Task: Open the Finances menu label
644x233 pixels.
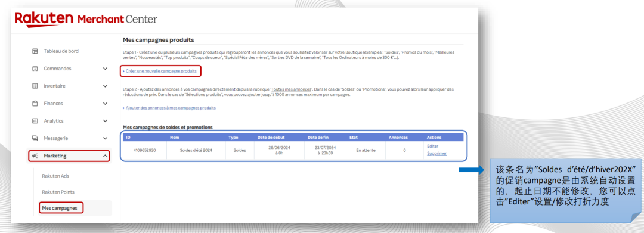Action: click(x=54, y=103)
